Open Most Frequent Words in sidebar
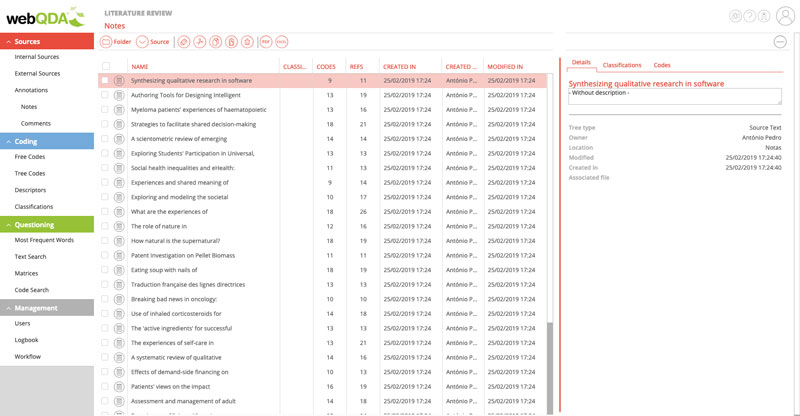This screenshot has height=416, width=800. point(44,240)
